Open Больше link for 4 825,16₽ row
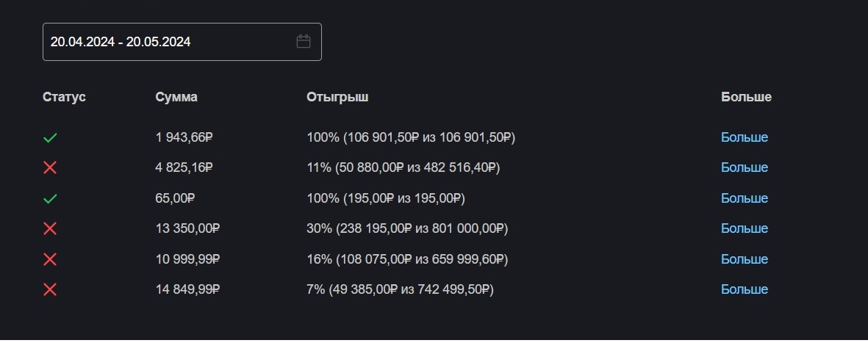 [x=744, y=167]
